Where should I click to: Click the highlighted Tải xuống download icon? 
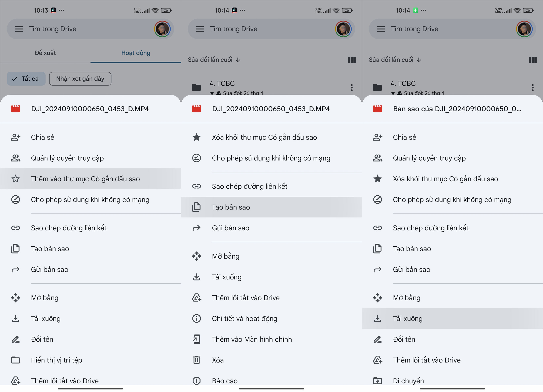click(377, 319)
